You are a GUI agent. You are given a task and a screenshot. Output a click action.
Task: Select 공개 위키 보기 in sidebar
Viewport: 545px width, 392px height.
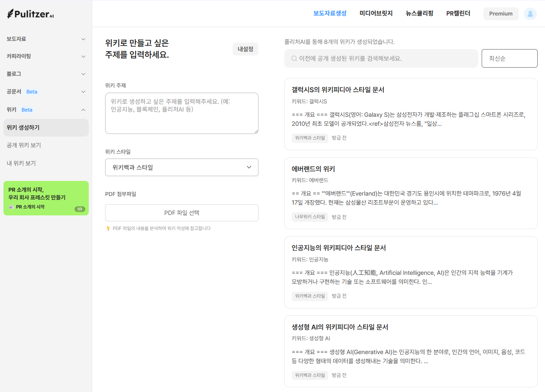[x=24, y=145]
